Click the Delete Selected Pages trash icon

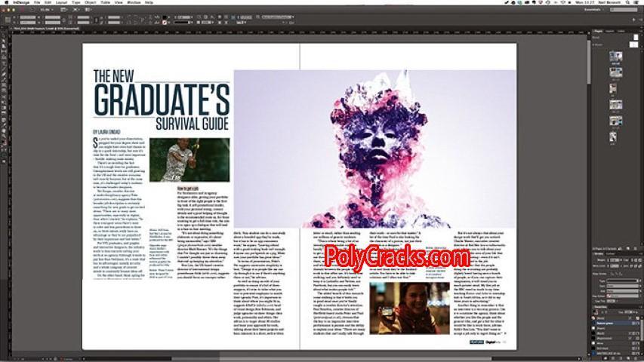point(636,249)
